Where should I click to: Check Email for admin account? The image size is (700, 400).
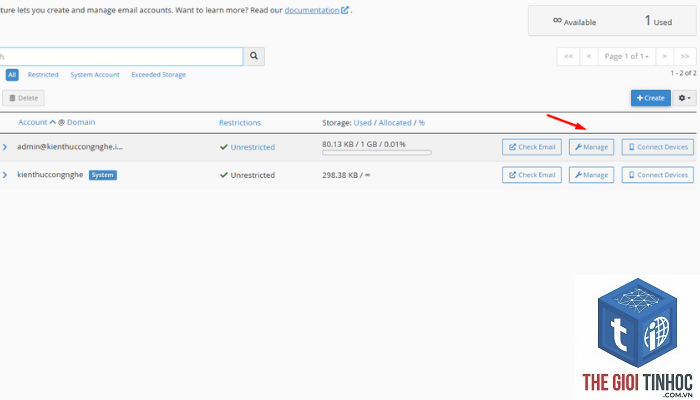[532, 147]
